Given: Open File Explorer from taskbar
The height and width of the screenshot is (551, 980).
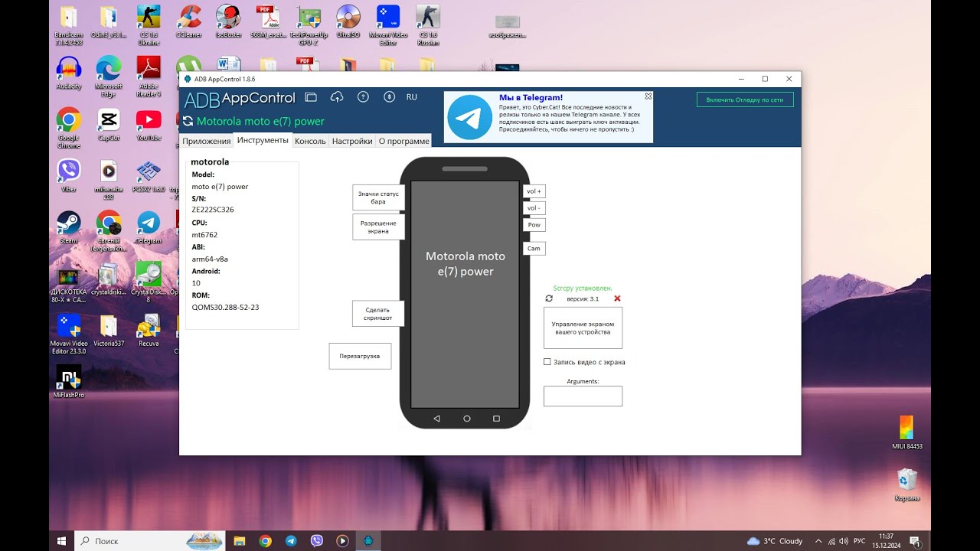Looking at the screenshot, I should pyautogui.click(x=239, y=540).
